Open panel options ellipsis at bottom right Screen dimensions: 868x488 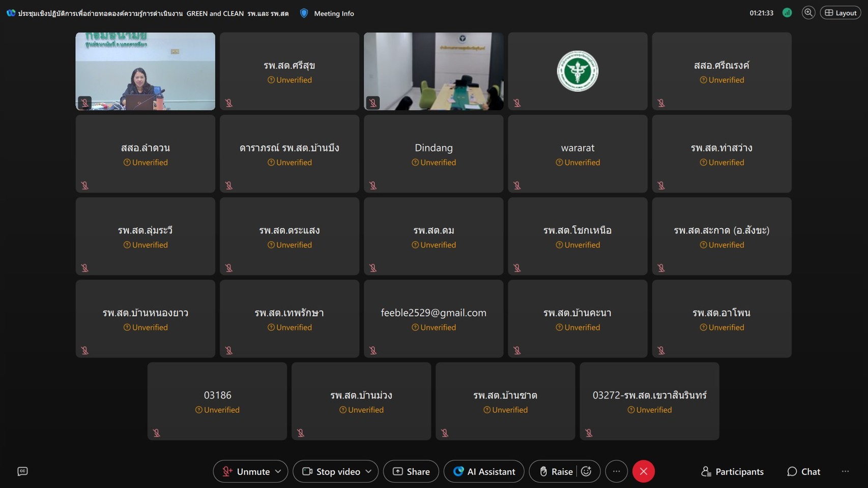point(845,471)
